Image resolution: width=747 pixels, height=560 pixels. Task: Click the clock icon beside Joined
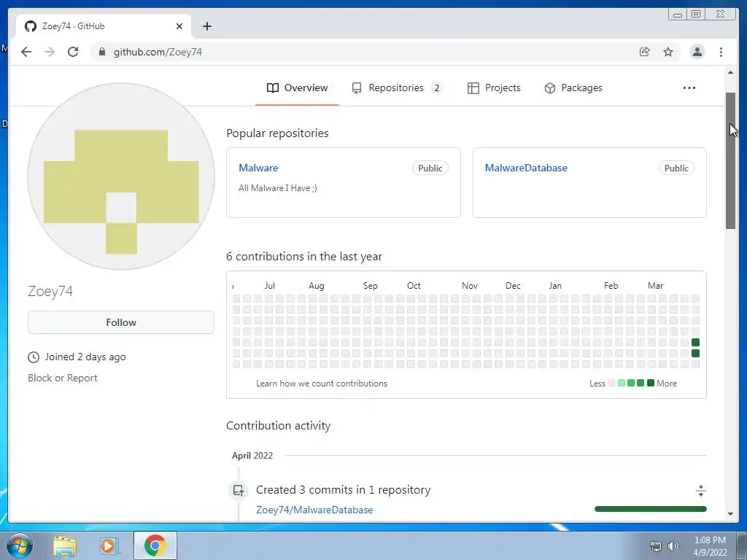pos(34,357)
